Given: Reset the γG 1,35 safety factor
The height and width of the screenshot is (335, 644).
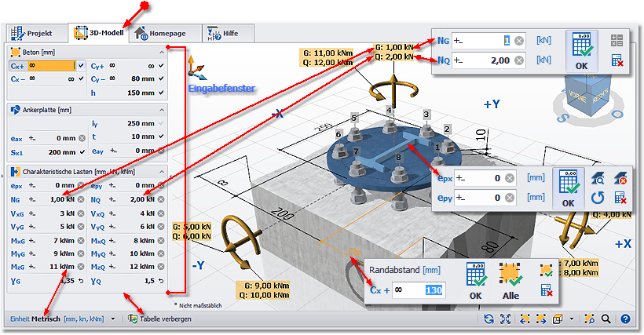Looking at the screenshot, I should tap(81, 281).
